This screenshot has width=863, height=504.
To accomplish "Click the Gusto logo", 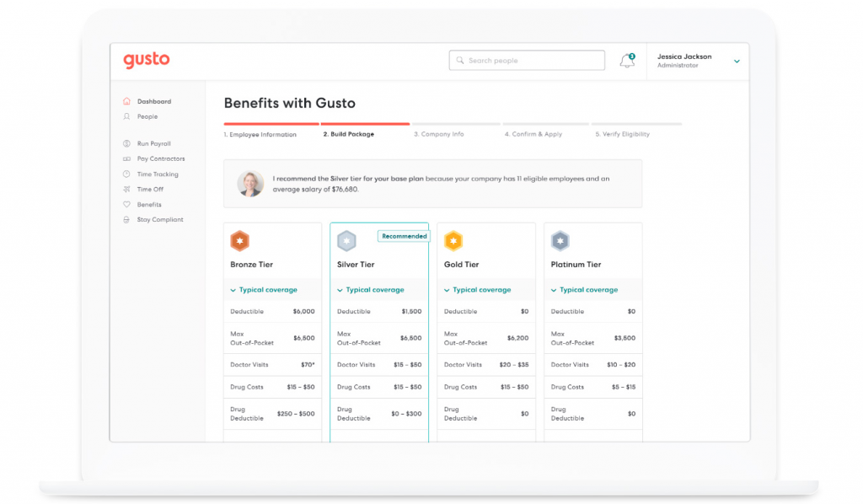I will [x=147, y=60].
